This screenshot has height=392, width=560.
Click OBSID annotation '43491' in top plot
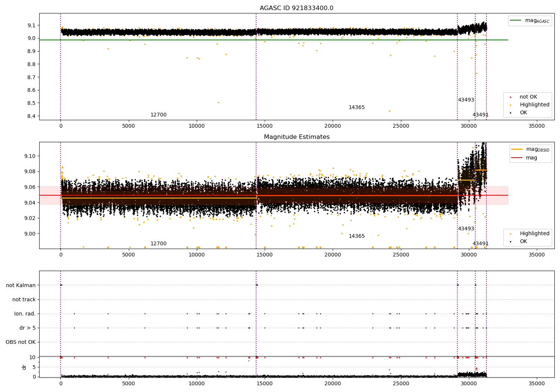click(480, 115)
